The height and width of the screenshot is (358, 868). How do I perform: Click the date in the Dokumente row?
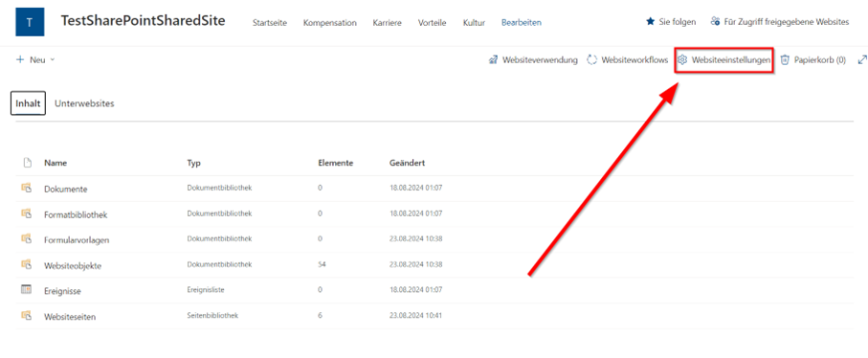point(415,189)
